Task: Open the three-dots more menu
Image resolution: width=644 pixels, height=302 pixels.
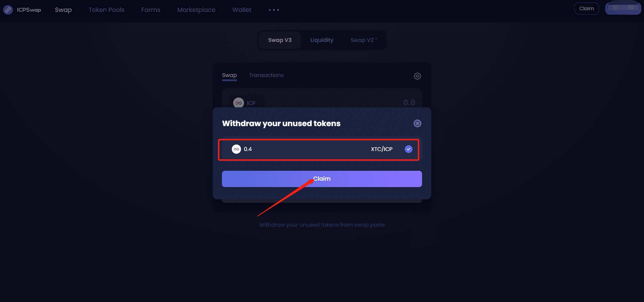Action: pyautogui.click(x=274, y=10)
